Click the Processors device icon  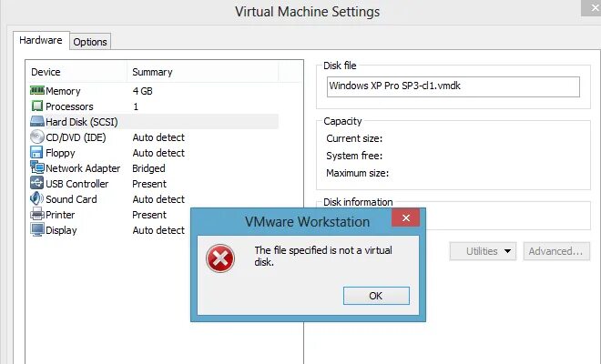pyautogui.click(x=37, y=106)
